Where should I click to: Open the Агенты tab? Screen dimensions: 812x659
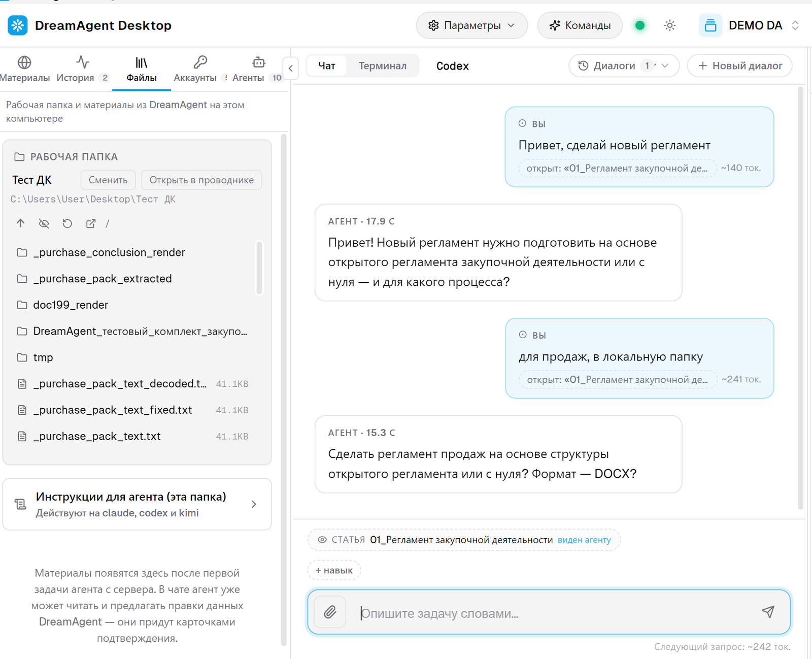257,69
